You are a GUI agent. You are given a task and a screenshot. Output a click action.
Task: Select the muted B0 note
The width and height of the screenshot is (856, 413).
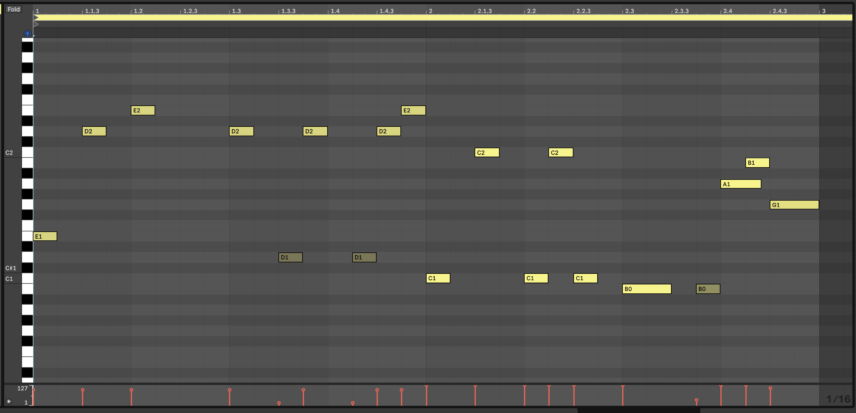pos(708,289)
